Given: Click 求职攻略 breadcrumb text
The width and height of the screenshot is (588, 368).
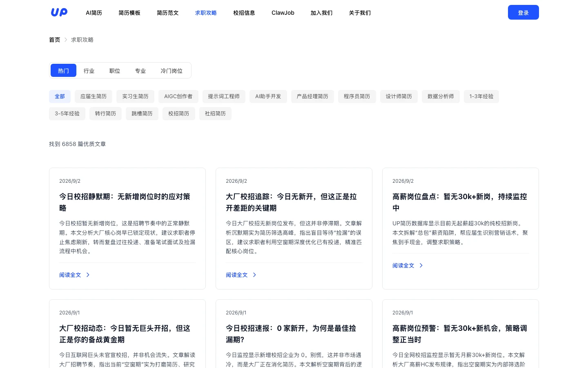Looking at the screenshot, I should (82, 40).
